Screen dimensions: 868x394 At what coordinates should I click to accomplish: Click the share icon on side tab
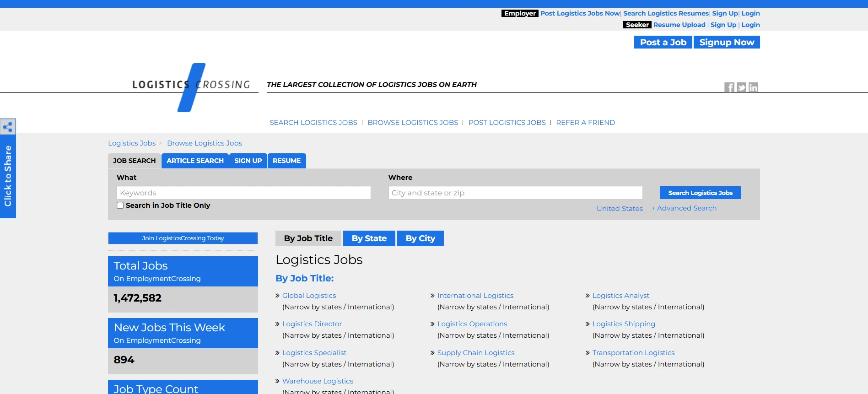pos(8,127)
